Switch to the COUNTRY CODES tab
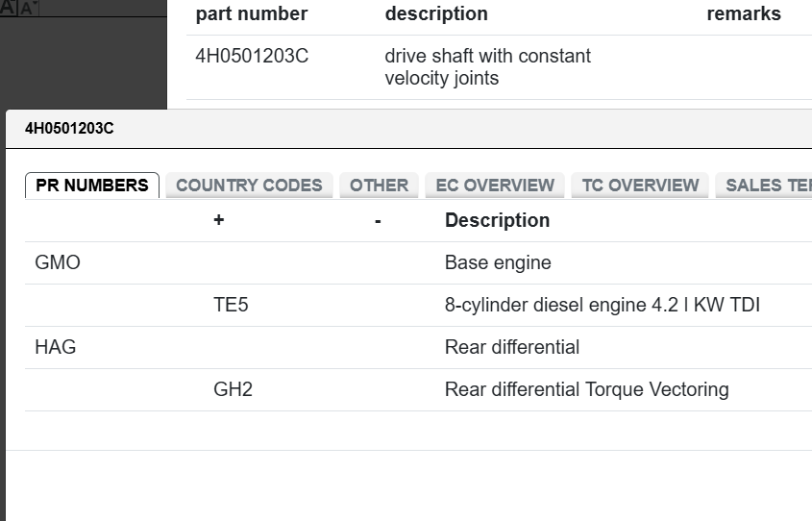Image resolution: width=812 pixels, height=521 pixels. coord(249,186)
